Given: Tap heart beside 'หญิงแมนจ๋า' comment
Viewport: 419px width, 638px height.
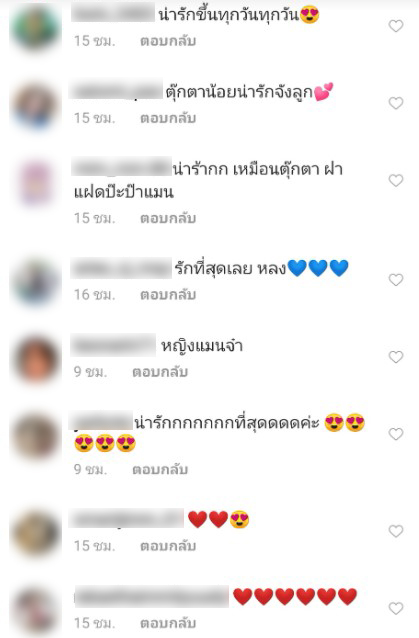Looking at the screenshot, I should [396, 357].
